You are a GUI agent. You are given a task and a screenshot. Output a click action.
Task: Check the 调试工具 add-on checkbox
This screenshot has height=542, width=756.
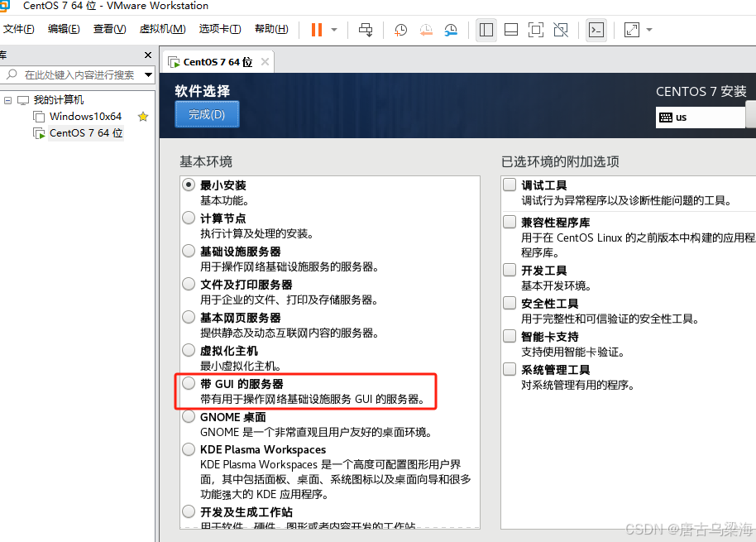(x=510, y=185)
